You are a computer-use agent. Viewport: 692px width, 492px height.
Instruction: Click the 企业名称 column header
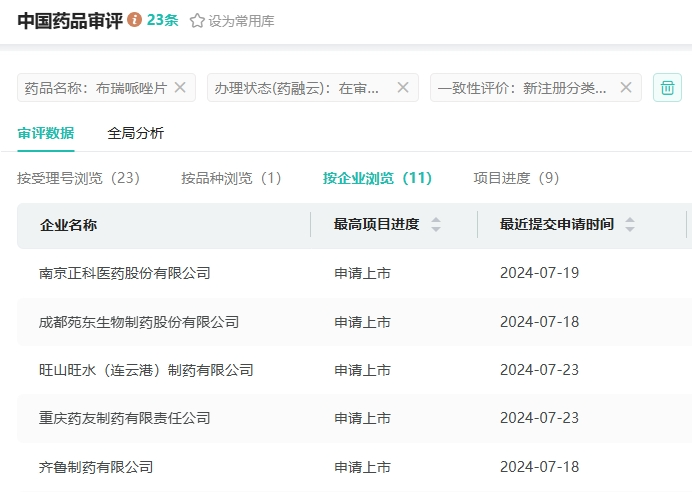(68, 225)
